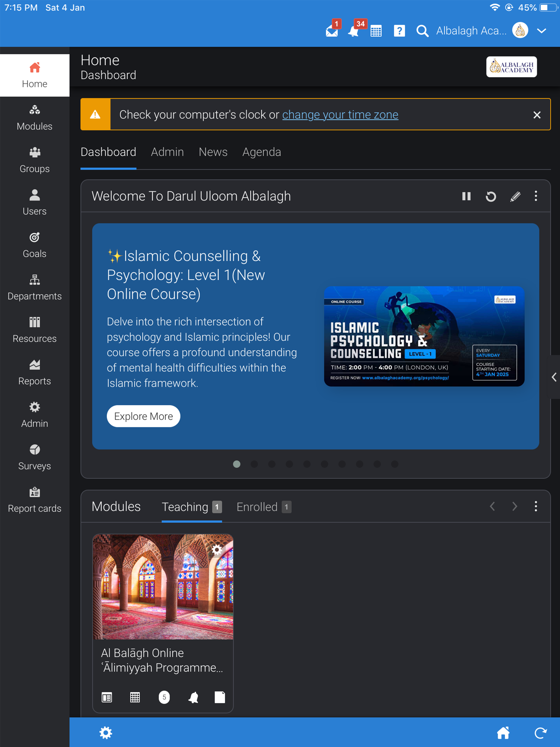This screenshot has width=560, height=747.
Task: Open notifications bell with 34 badge
Action: (354, 31)
